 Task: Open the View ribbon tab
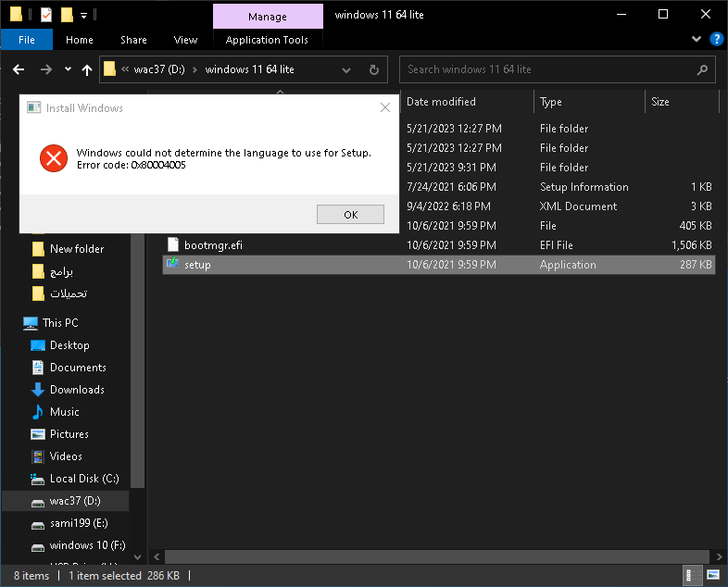[185, 40]
